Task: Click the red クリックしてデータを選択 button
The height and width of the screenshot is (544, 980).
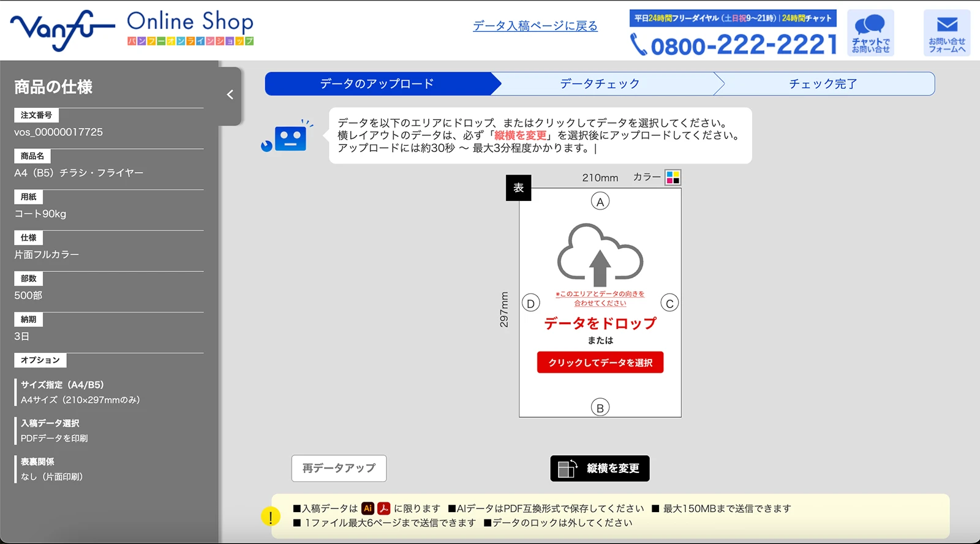Action: pos(600,362)
